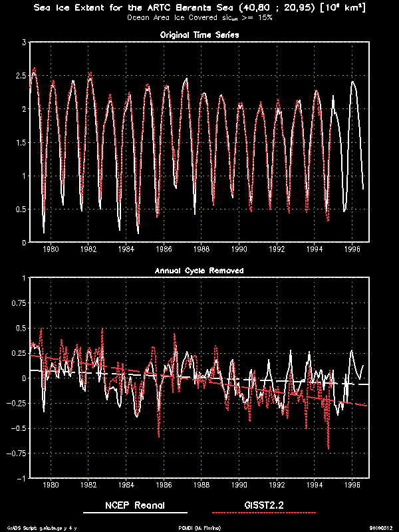Click the Ocean Area Ice Covered subtitle
The image size is (399, 532).
pos(199,18)
